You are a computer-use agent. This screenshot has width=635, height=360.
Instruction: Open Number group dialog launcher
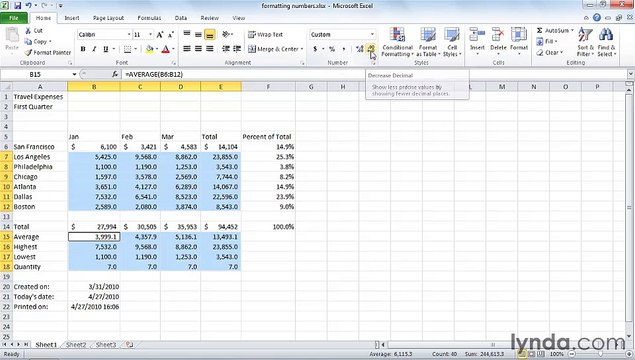pos(373,63)
